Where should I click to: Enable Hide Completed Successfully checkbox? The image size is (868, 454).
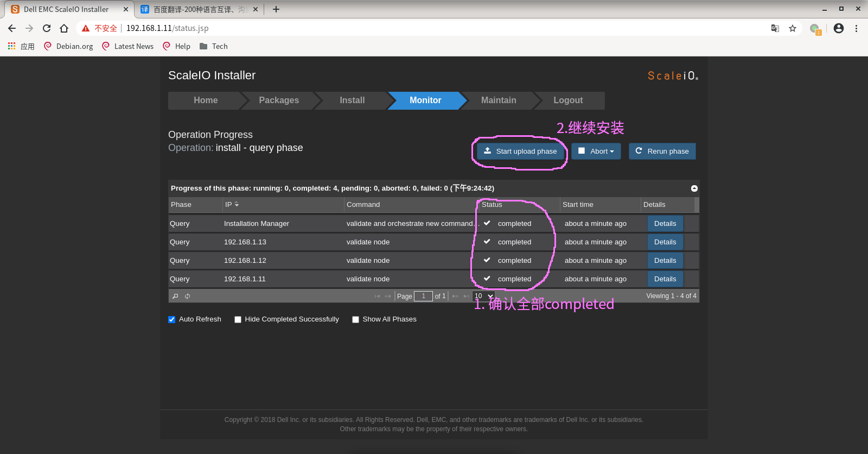point(238,319)
